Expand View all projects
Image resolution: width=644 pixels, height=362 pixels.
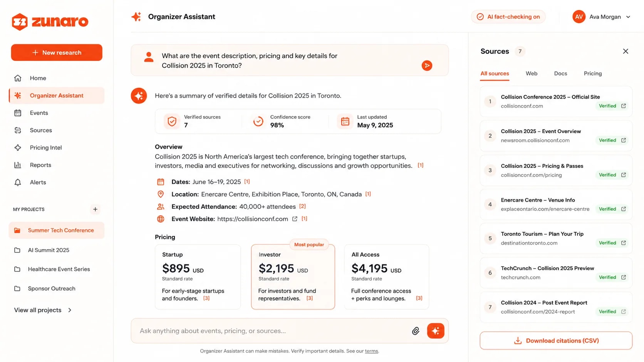click(x=43, y=310)
